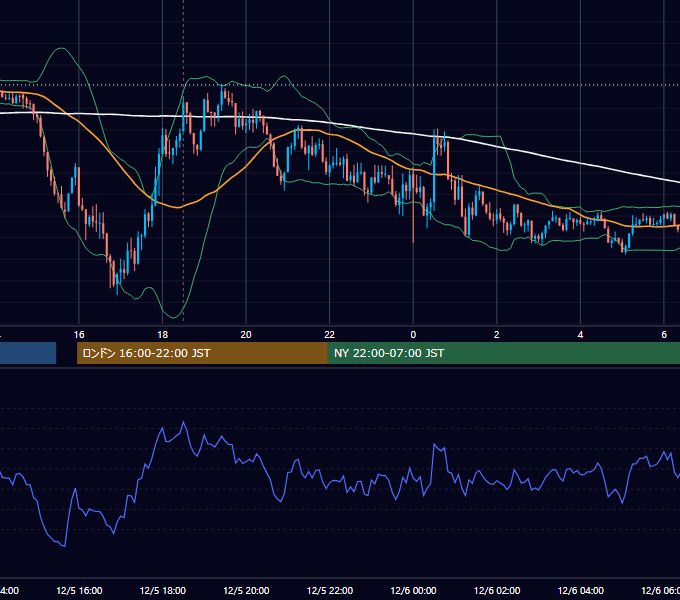Click the 12/5 16:00 date label

(x=79, y=590)
